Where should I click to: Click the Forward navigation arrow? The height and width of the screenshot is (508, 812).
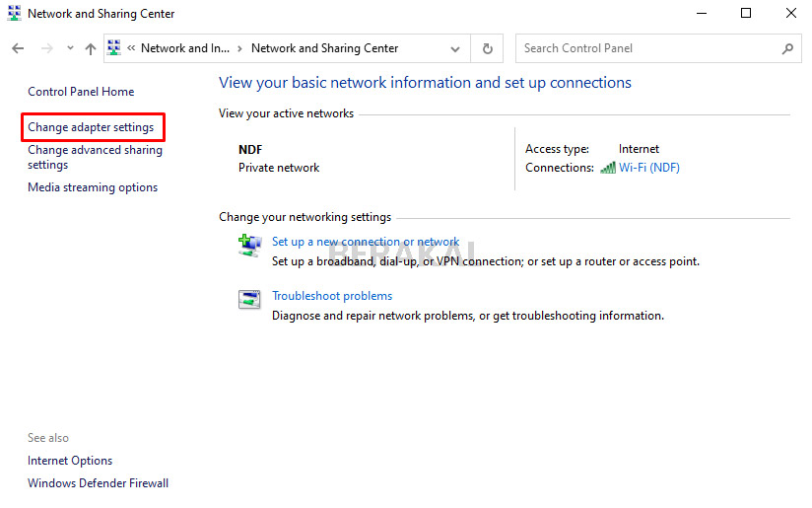45,48
